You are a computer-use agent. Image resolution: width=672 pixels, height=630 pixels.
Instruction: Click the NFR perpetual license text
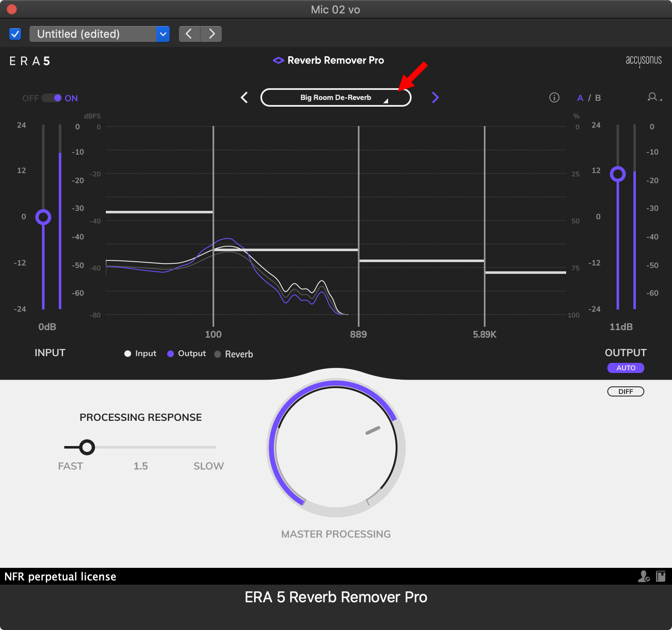point(60,577)
